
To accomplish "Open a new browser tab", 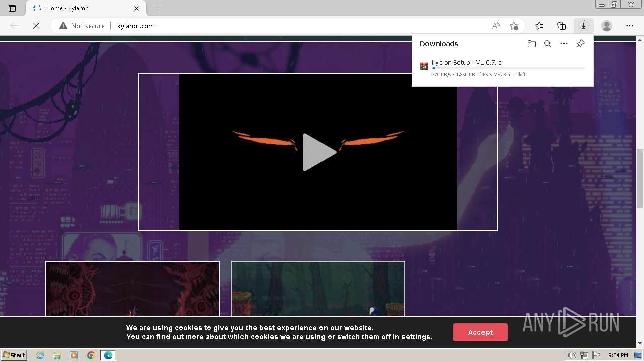I will coord(157,8).
